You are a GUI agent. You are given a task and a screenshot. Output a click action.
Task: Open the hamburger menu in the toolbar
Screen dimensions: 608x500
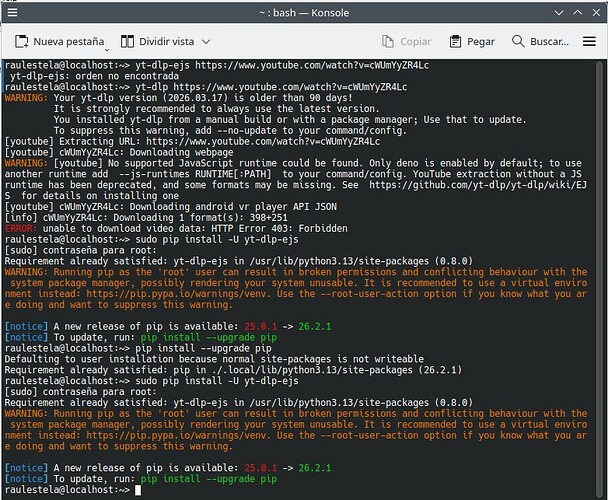pyautogui.click(x=589, y=42)
